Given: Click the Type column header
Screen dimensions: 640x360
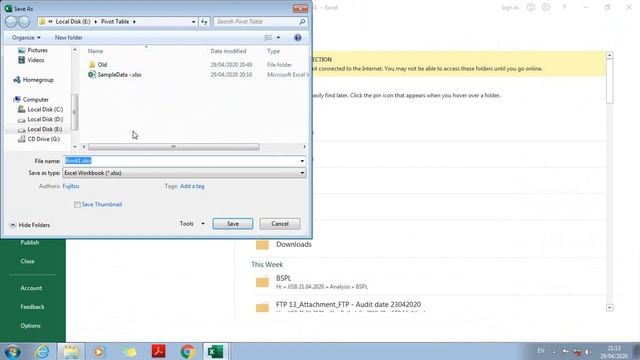Looking at the screenshot, I should coord(273,51).
